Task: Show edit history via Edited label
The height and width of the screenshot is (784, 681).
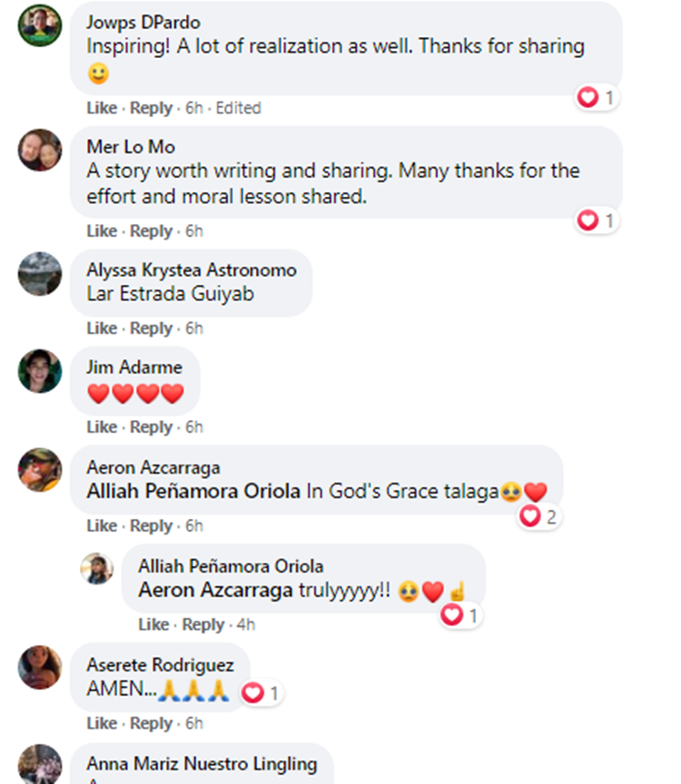Action: [238, 108]
